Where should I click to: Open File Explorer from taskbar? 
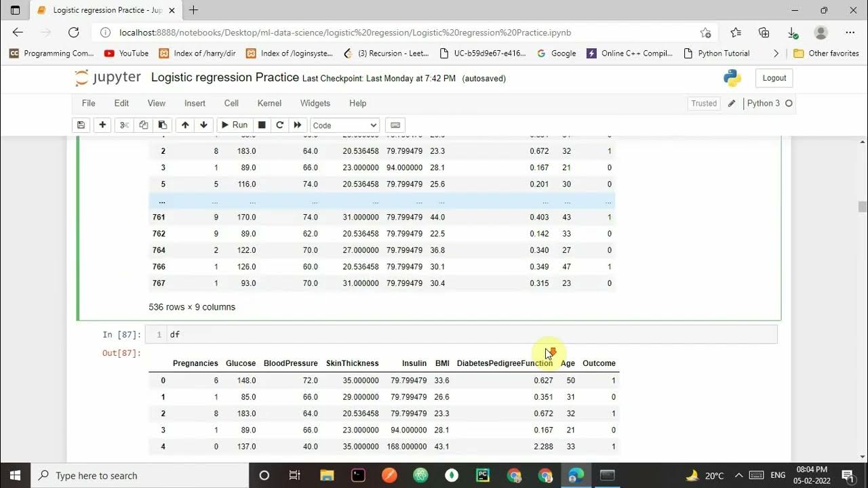(x=327, y=475)
